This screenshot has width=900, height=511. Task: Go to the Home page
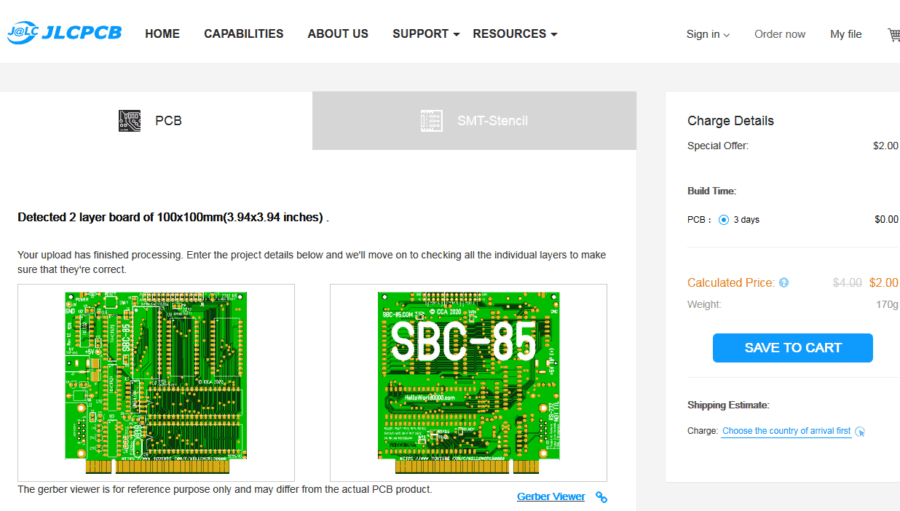162,34
